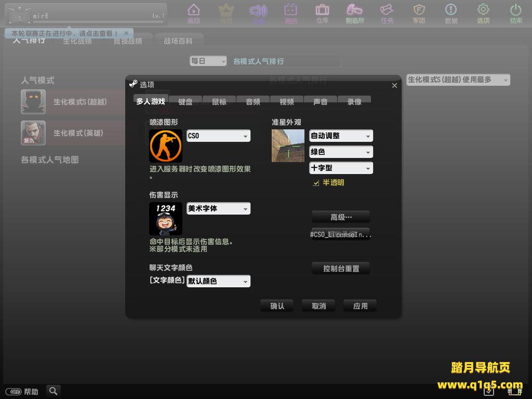Viewport: 532px width, 399px height.
Task: Close the tournament notification tooltip
Action: pos(126,33)
